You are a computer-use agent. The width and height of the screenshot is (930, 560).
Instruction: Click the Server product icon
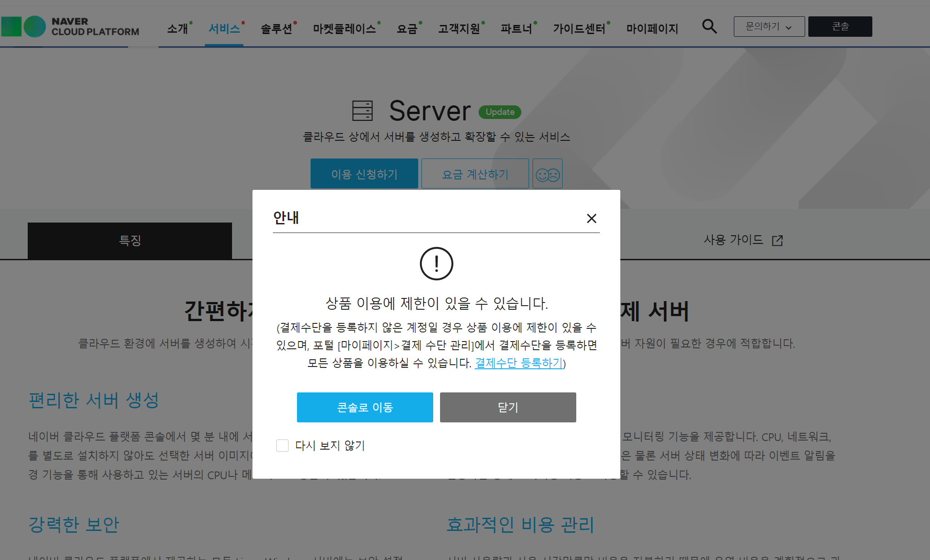pyautogui.click(x=362, y=111)
